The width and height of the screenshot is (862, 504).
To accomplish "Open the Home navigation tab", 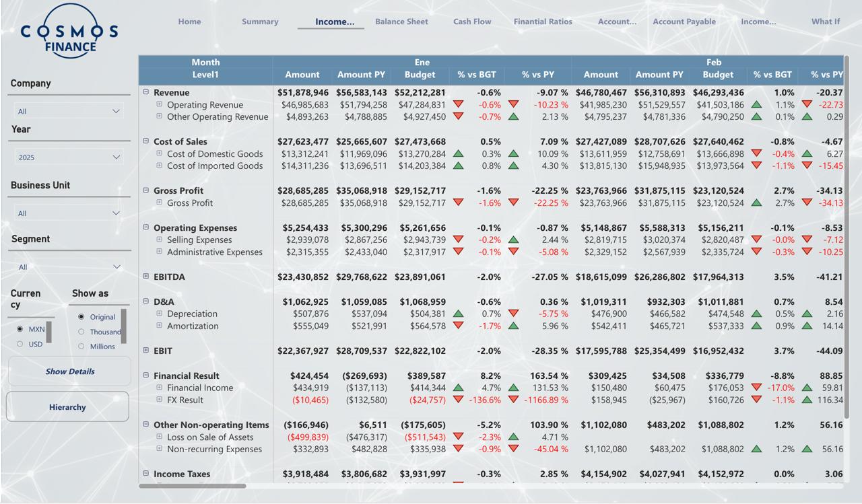I will point(189,22).
